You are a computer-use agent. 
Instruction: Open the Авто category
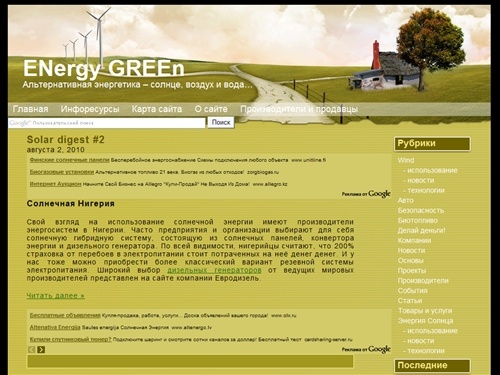pos(405,200)
